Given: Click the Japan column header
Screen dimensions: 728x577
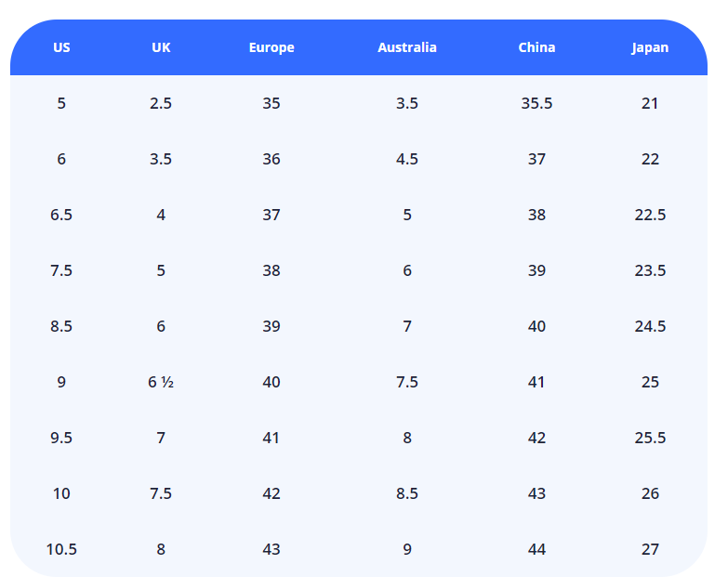Looking at the screenshot, I should pos(650,47).
